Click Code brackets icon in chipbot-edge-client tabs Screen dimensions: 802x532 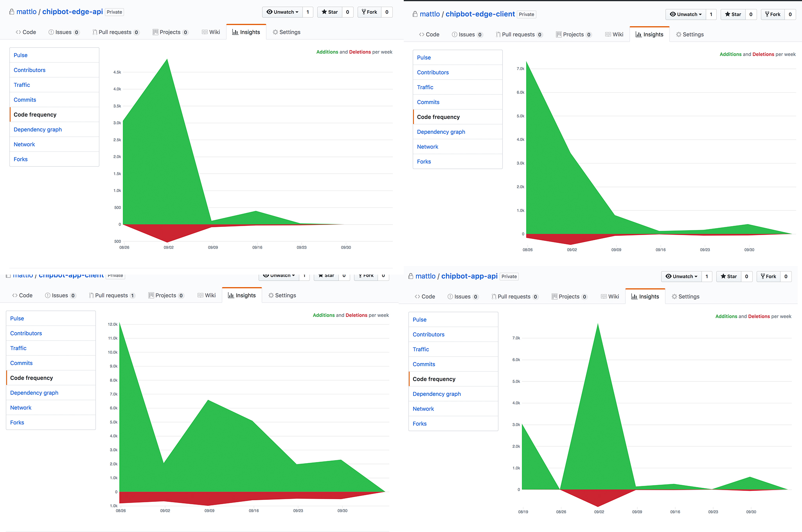click(x=422, y=34)
